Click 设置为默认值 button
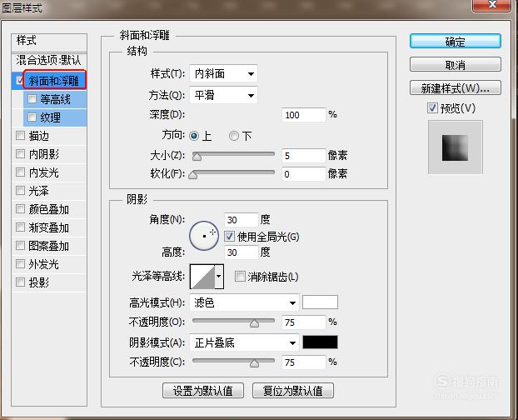Screen dimensions: 518x420 click(x=203, y=391)
